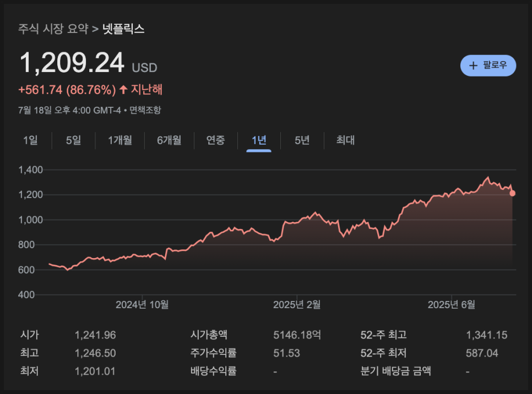Click the 52-주 최고 value 1,341.15

point(486,335)
